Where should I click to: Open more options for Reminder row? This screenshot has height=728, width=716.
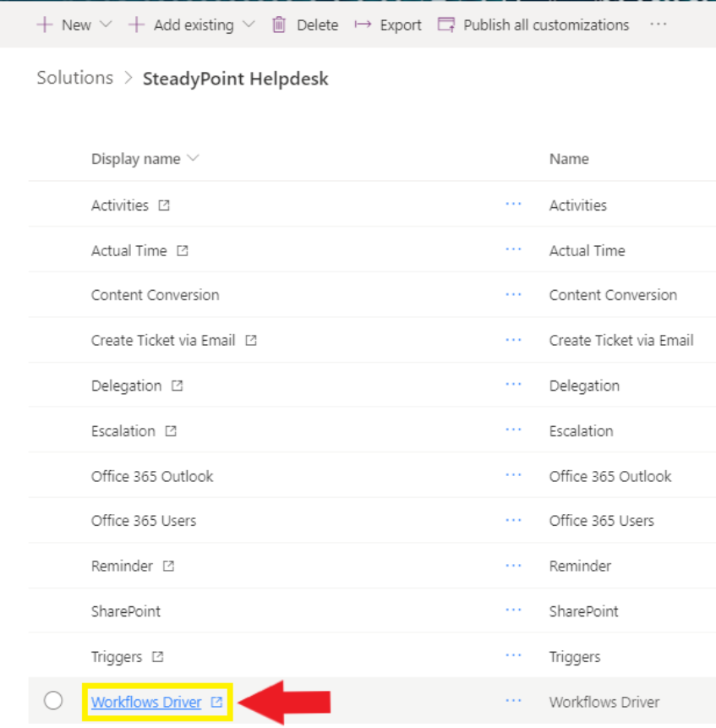(x=513, y=566)
